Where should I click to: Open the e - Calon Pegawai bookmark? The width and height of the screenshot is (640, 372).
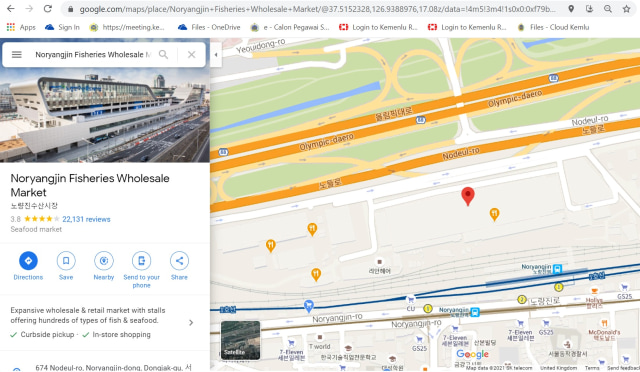(x=290, y=27)
